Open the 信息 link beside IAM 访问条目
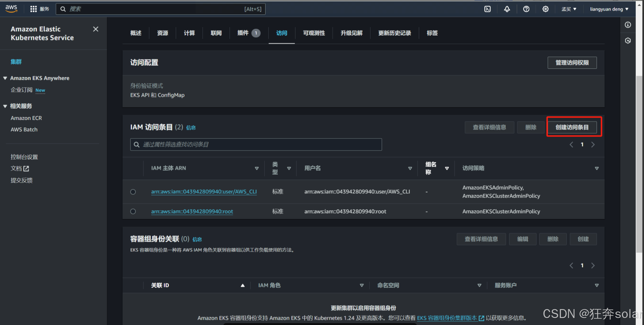 tap(191, 128)
